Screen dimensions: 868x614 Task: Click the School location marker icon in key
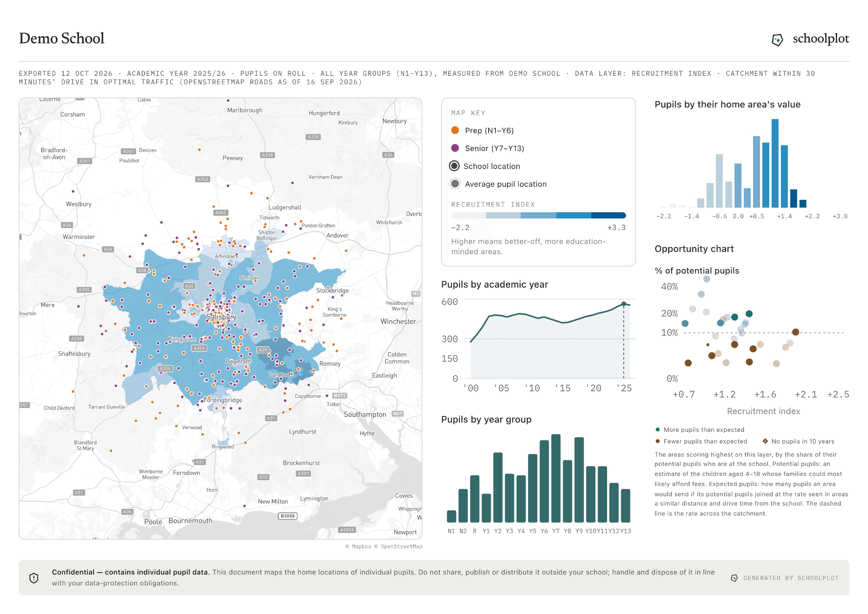[454, 166]
